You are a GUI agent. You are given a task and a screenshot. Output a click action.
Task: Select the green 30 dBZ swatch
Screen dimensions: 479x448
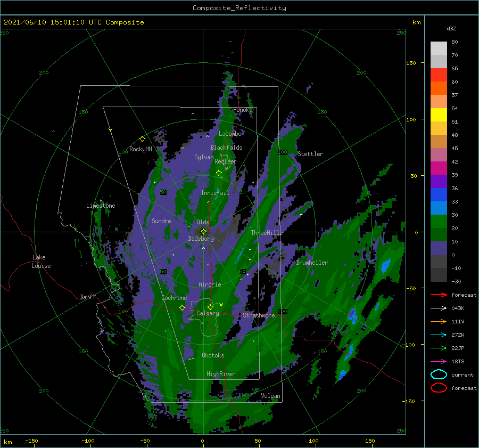pyautogui.click(x=439, y=221)
